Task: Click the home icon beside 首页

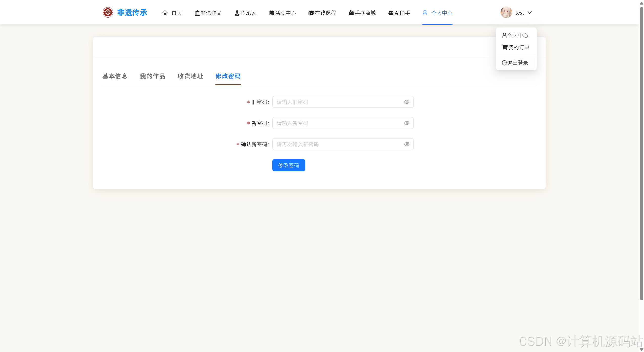Action: pos(165,13)
